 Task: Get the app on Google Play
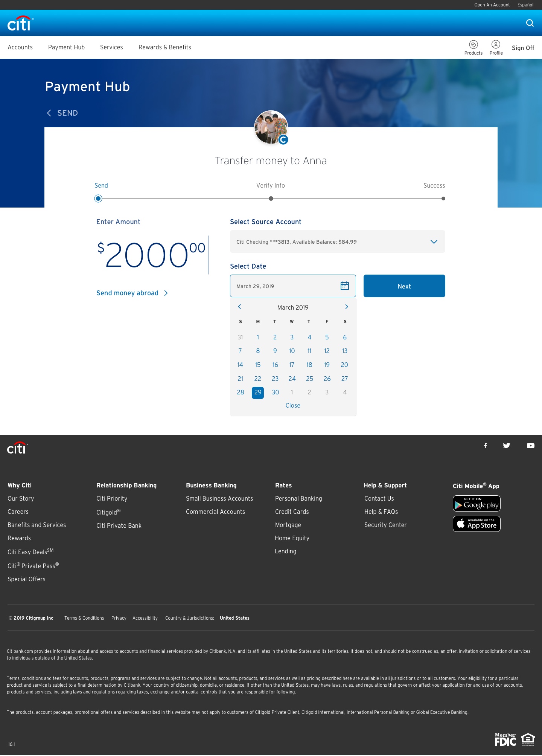click(477, 504)
